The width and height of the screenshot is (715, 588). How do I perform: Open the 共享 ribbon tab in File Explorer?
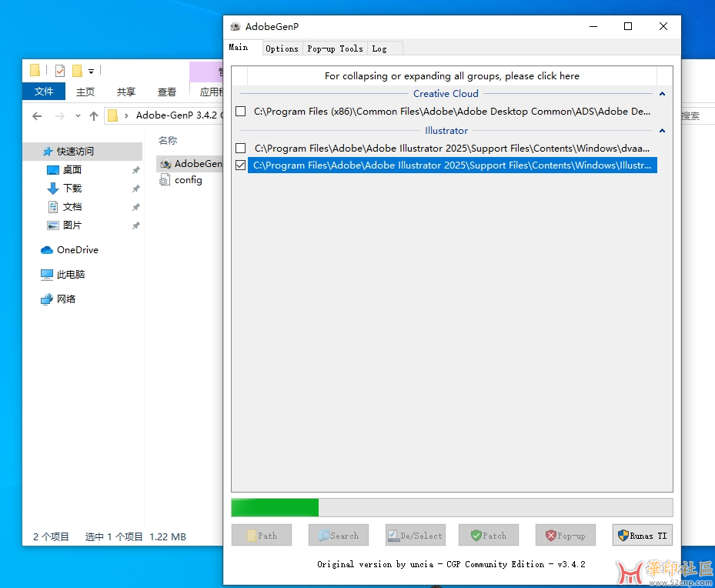[x=126, y=92]
